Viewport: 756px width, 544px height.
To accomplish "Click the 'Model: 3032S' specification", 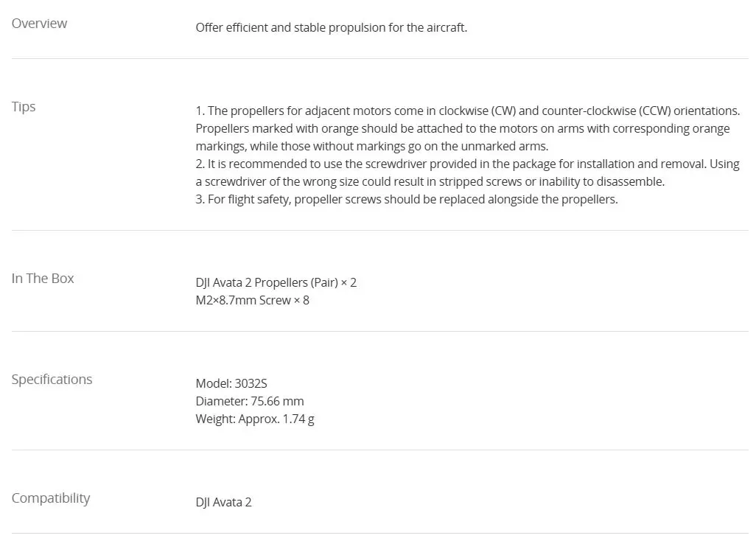I will pyautogui.click(x=231, y=384).
